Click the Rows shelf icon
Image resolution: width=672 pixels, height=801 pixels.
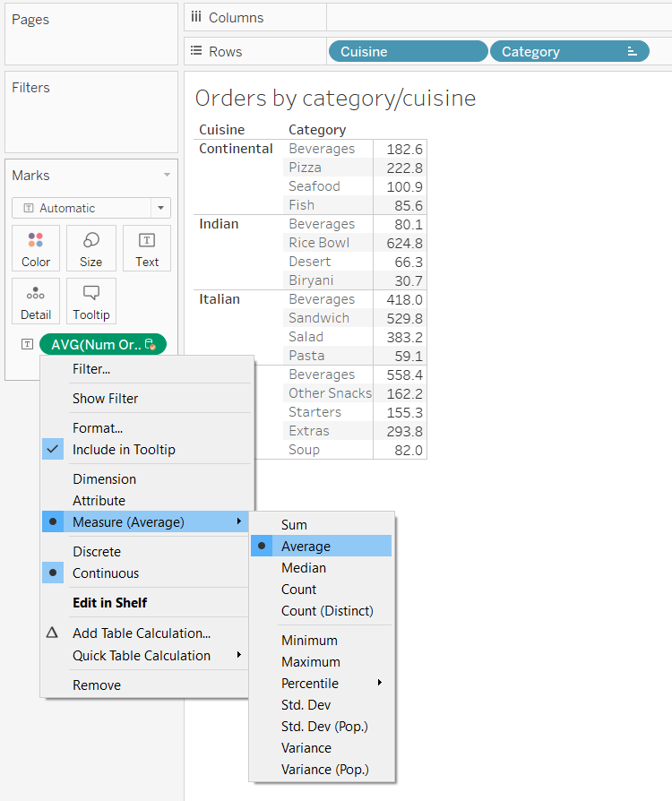(x=196, y=51)
